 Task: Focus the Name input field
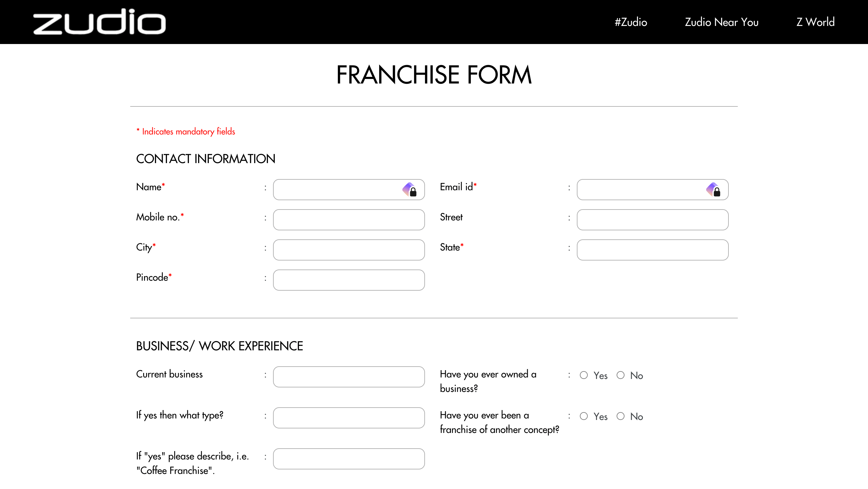point(349,190)
